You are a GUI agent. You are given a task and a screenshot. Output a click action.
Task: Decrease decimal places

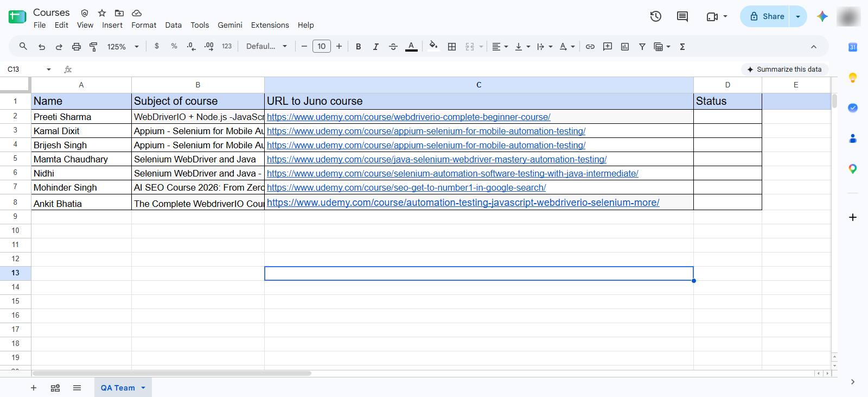191,47
